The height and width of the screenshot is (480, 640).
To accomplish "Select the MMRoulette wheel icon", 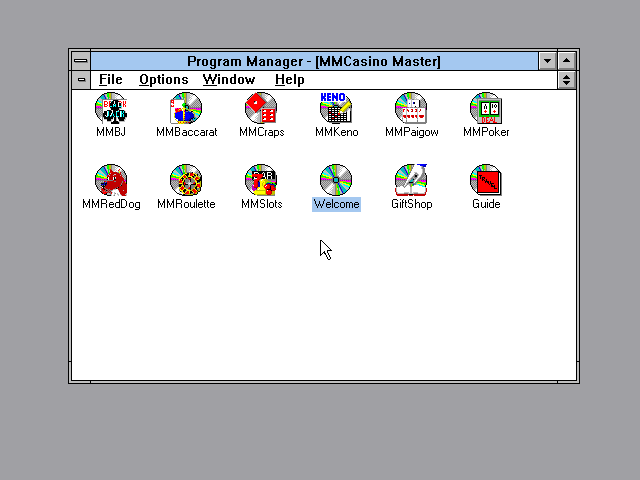I will (x=186, y=180).
